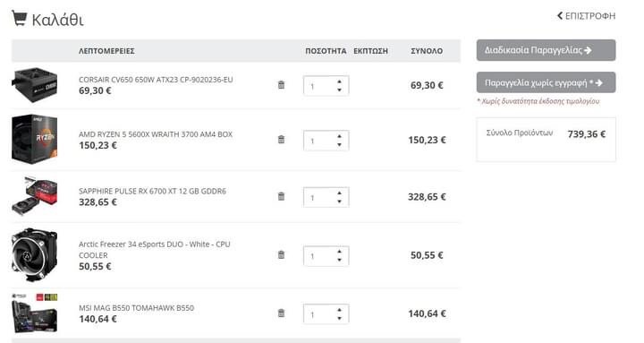644x343 pixels.
Task: Increase MSI B550 Tomahawk quantity
Action: [x=339, y=310]
